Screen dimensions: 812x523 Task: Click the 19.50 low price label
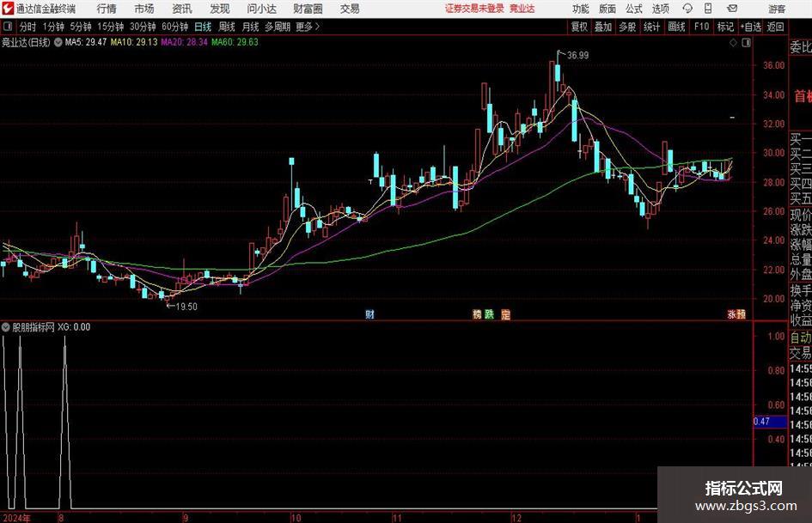(x=186, y=307)
